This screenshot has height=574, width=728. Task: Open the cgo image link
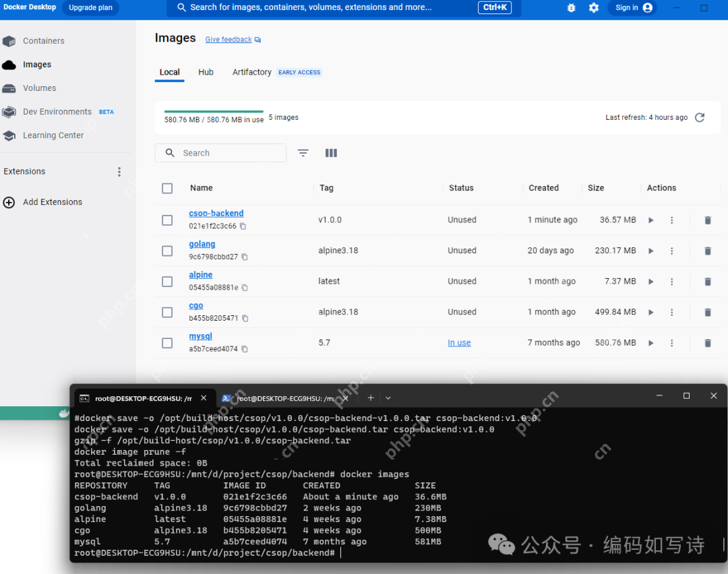[x=196, y=306]
